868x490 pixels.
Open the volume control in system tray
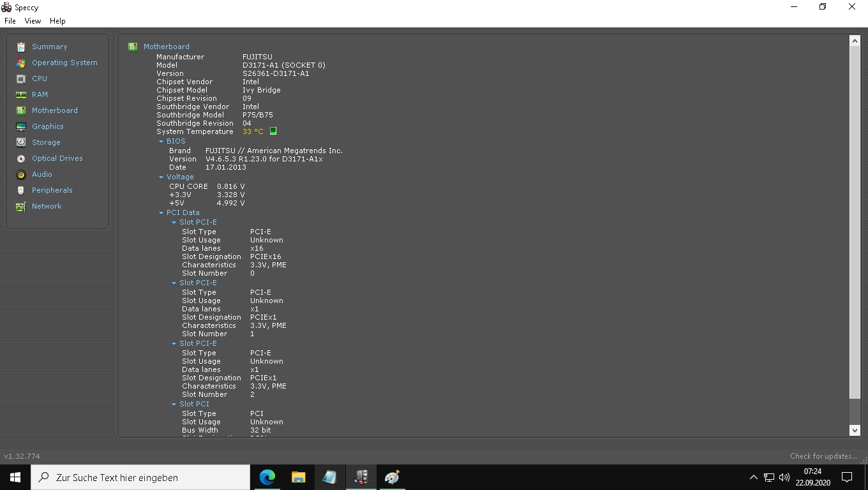[x=784, y=477]
